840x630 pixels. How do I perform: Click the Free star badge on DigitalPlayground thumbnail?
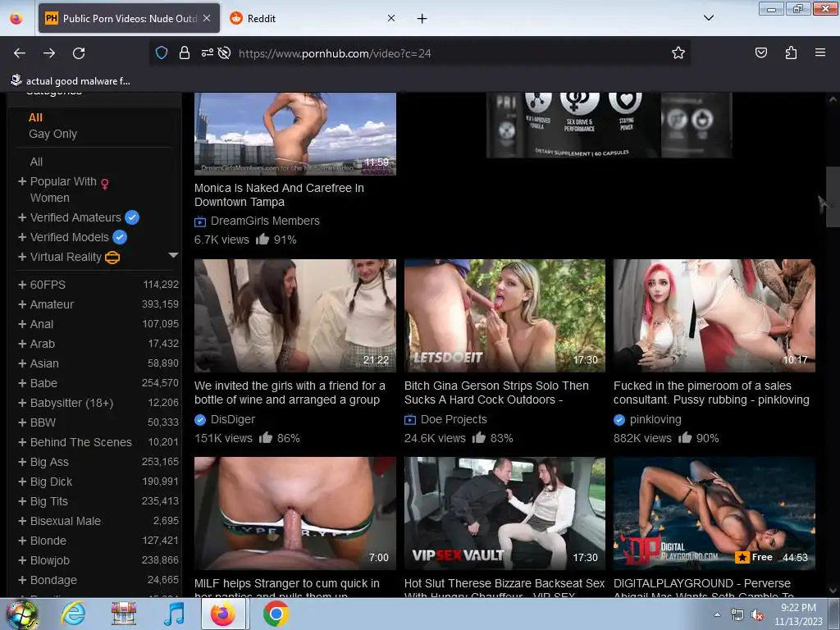pos(755,557)
